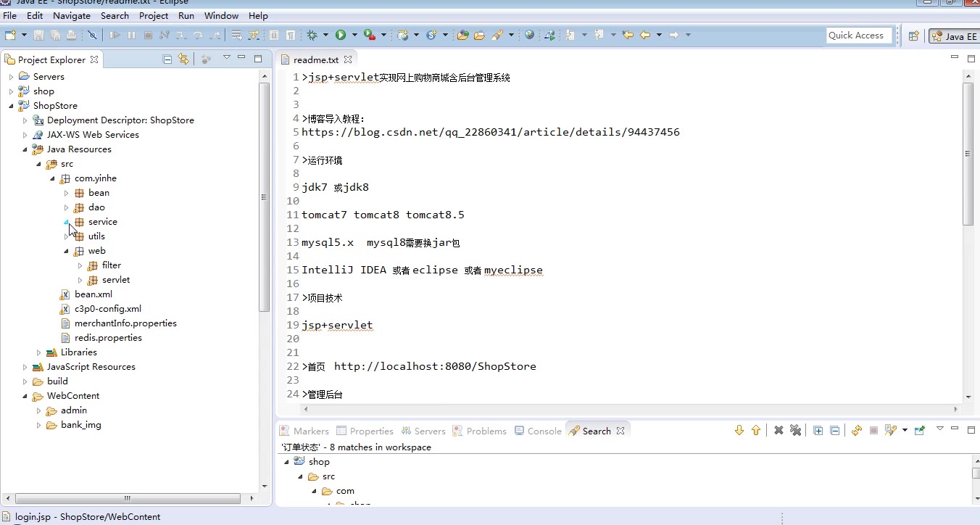980x525 pixels.
Task: Click editor vertical scrollbar thumb
Action: point(968,154)
